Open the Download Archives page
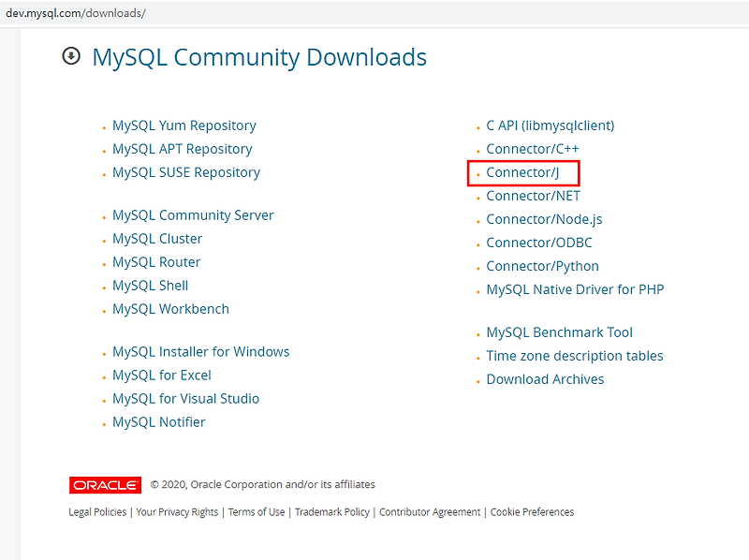 pyautogui.click(x=545, y=378)
